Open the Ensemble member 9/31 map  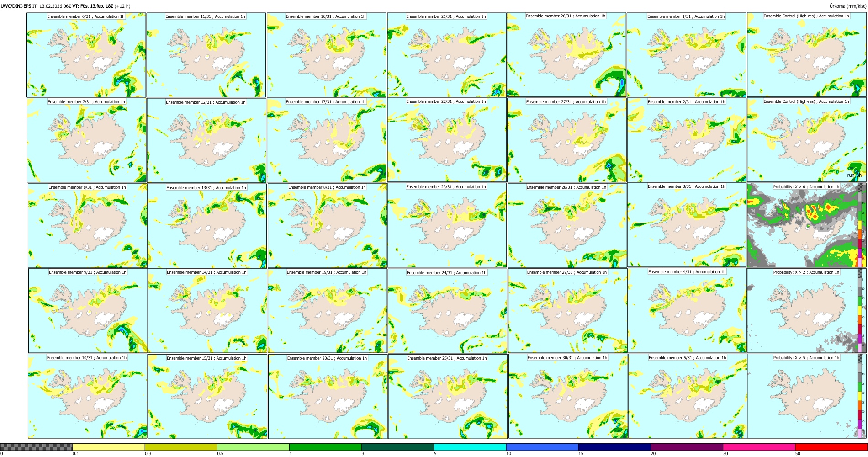click(88, 311)
